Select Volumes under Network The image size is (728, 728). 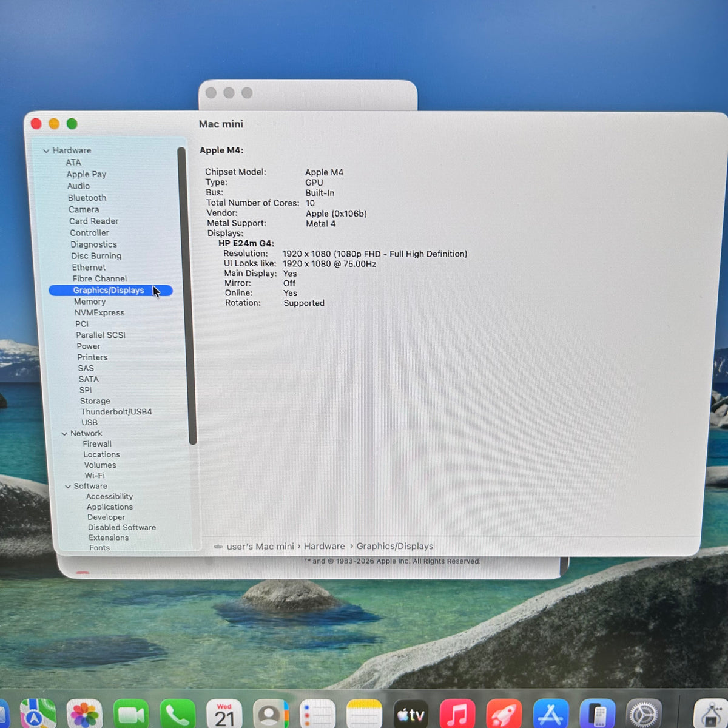(100, 465)
